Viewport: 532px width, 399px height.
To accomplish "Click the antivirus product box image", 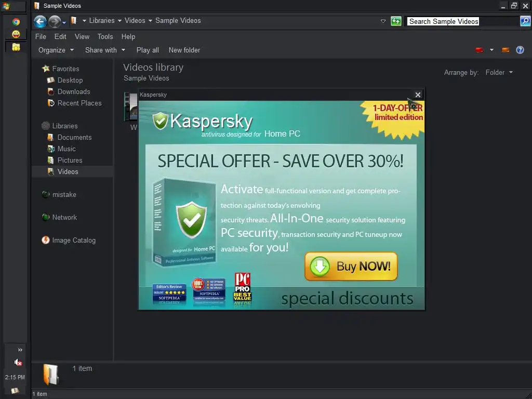I will pyautogui.click(x=184, y=222).
